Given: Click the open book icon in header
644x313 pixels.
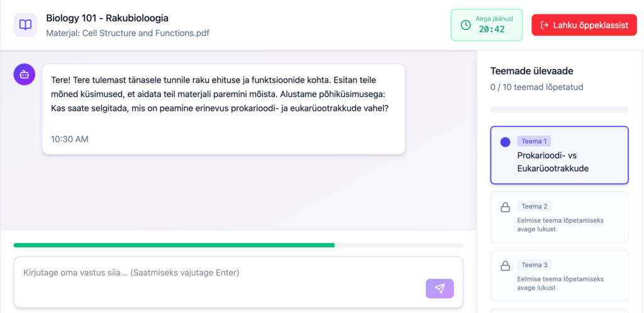Looking at the screenshot, I should tap(25, 25).
